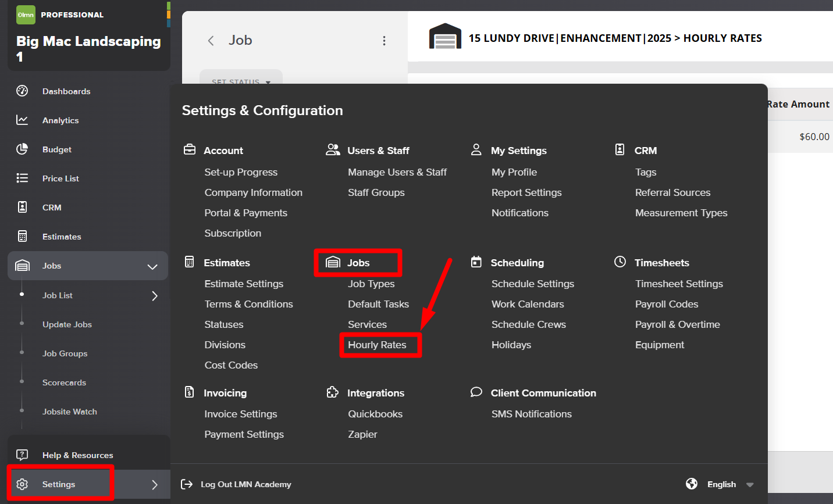The image size is (833, 504).
Task: Select Scorecards submenu item
Action: coord(64,383)
